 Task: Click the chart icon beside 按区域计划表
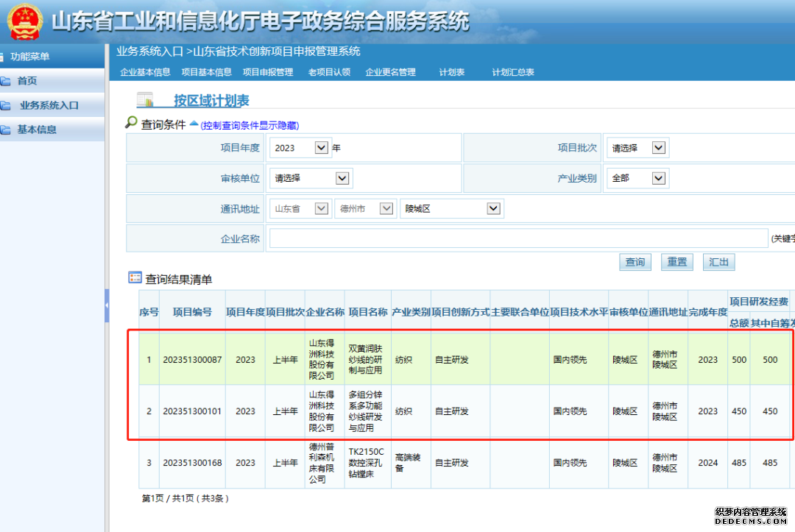145,99
